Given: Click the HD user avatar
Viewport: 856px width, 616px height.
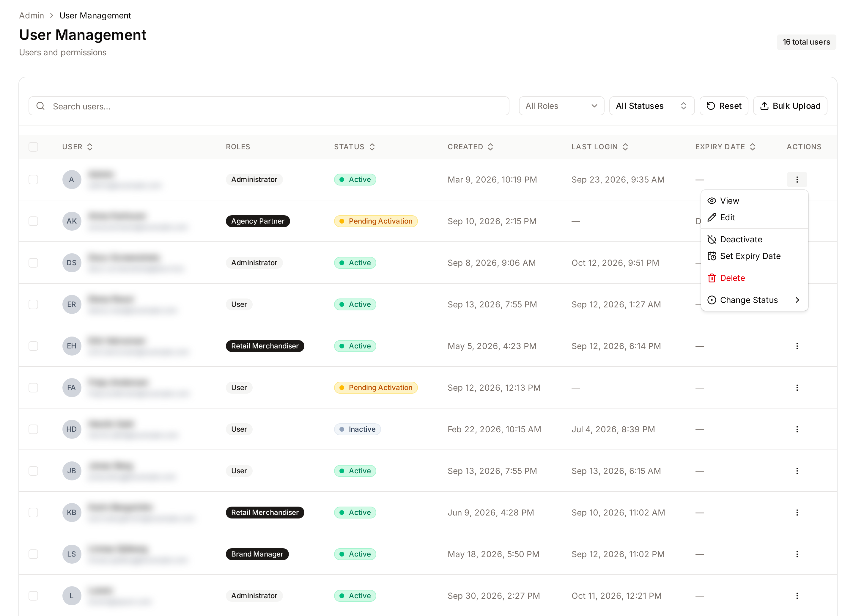Looking at the screenshot, I should point(72,429).
